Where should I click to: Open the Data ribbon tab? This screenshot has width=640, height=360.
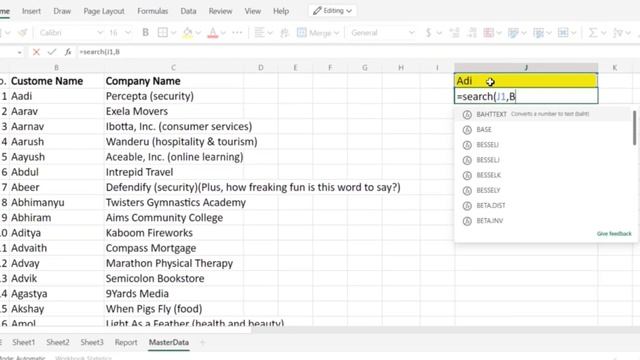(188, 11)
